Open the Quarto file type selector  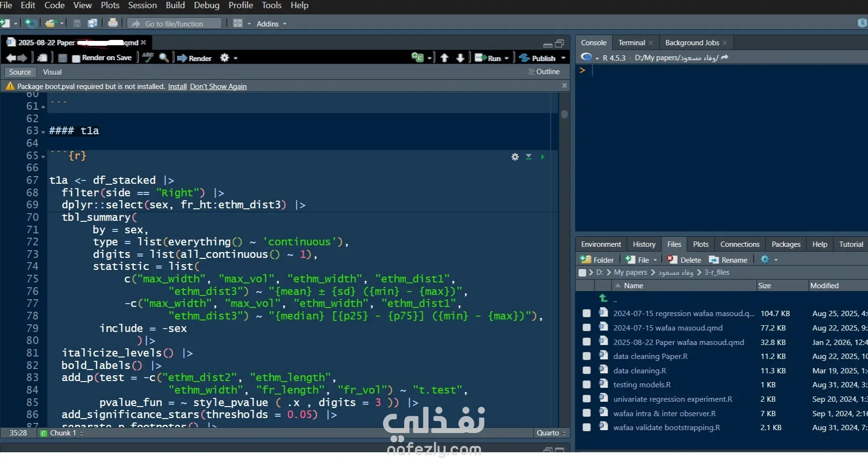551,433
